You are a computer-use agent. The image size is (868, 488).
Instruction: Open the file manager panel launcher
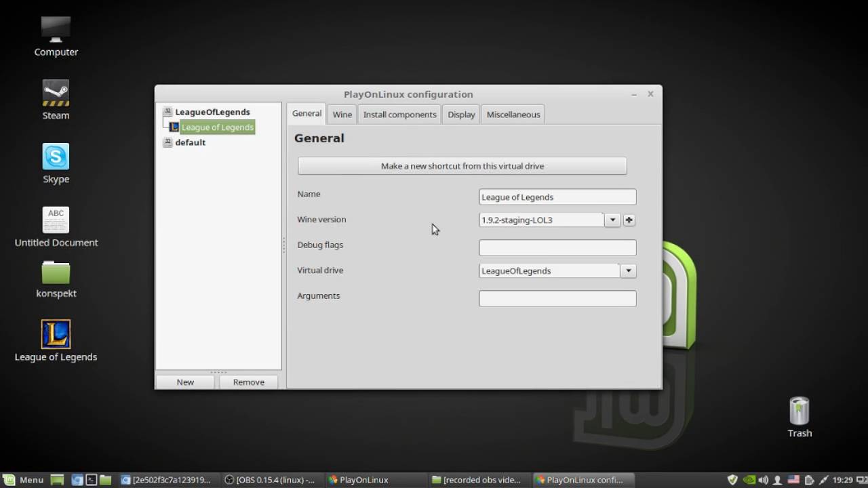tap(105, 480)
